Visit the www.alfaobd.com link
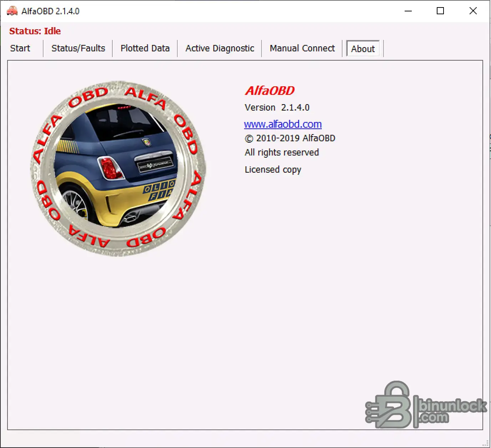The height and width of the screenshot is (448, 491). 283,124
